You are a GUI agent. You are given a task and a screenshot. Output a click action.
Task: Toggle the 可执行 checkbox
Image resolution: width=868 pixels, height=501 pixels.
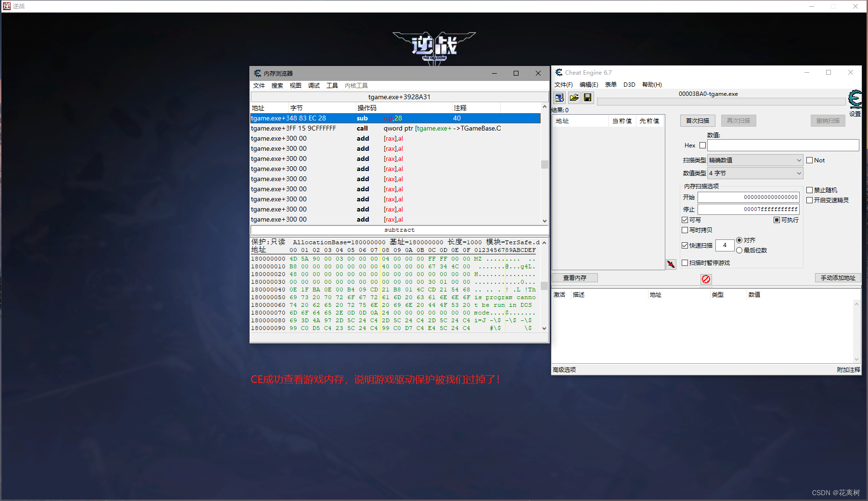point(777,220)
